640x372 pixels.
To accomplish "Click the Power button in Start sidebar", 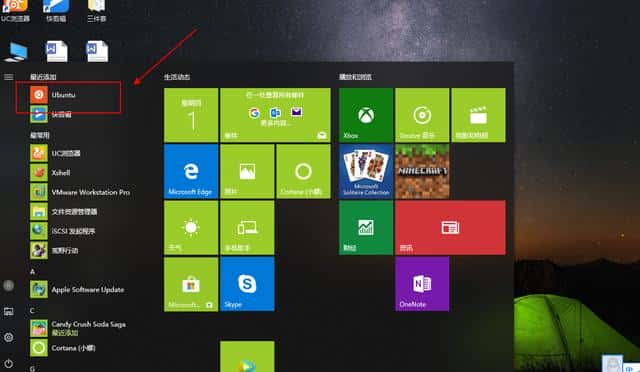I will 9,363.
